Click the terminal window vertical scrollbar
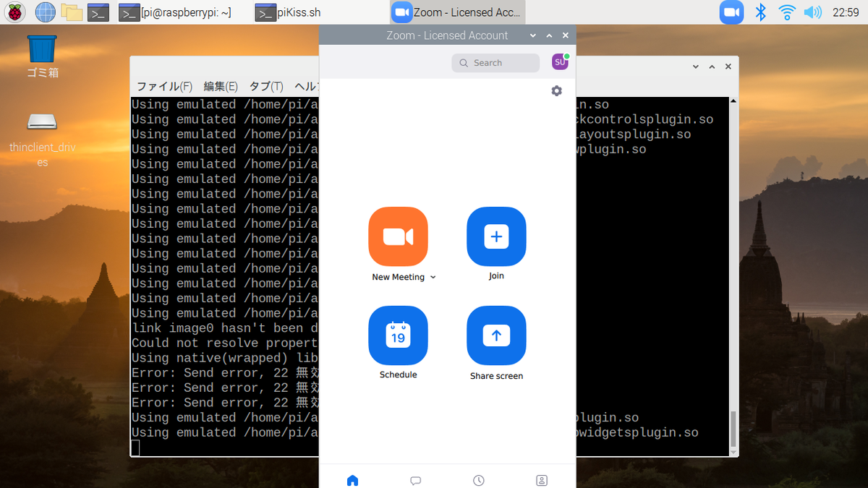Image resolution: width=868 pixels, height=488 pixels. [733, 277]
